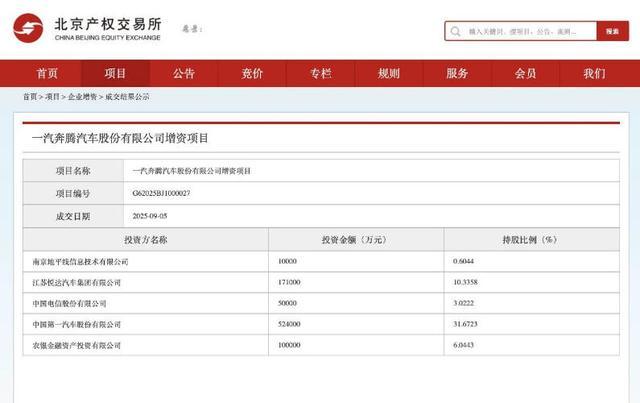Select the share ratio 3.0222
The image size is (640, 403).
[x=464, y=303]
